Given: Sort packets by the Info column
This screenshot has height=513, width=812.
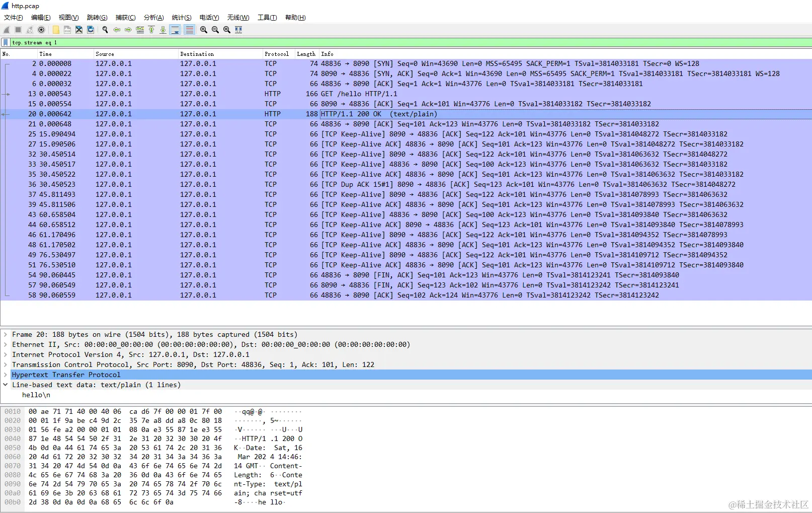Looking at the screenshot, I should click(565, 54).
